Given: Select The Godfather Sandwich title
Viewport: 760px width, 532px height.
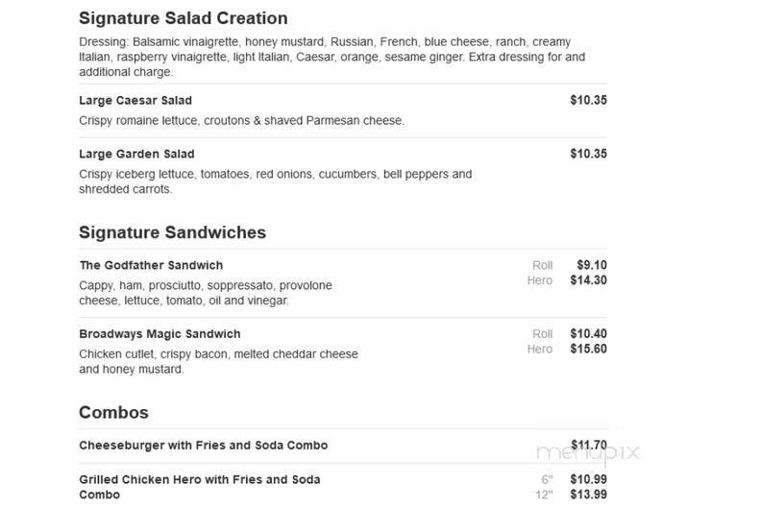Looking at the screenshot, I should (x=151, y=265).
